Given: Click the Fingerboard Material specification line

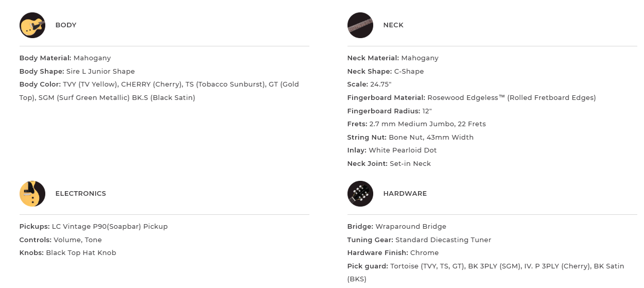Looking at the screenshot, I should click(x=471, y=98).
